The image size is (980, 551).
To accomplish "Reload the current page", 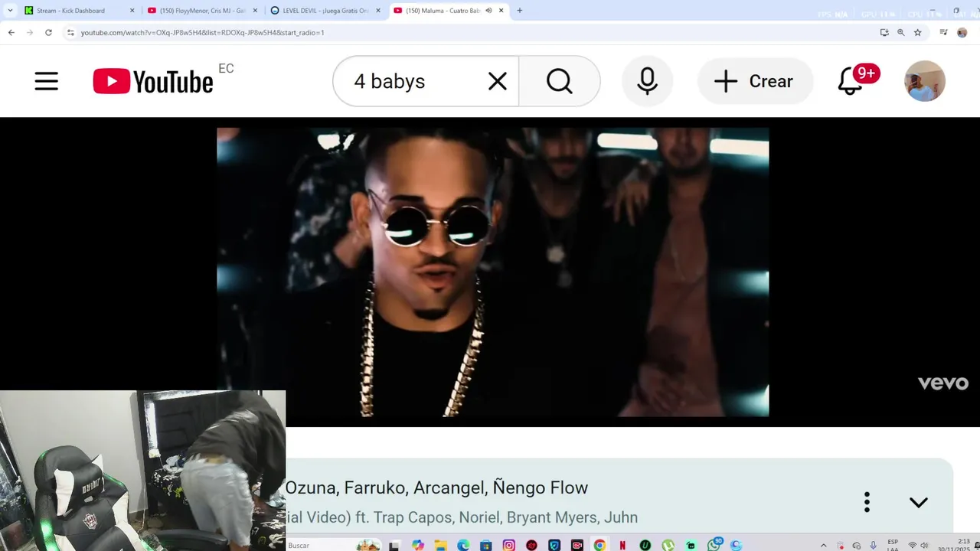I will [48, 32].
